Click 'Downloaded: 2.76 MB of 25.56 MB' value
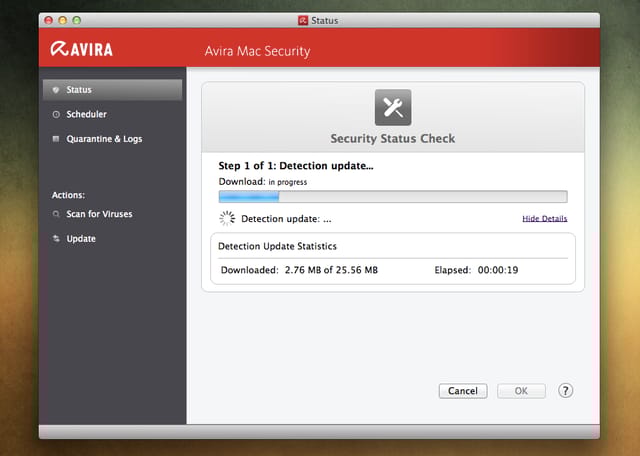 pyautogui.click(x=299, y=270)
